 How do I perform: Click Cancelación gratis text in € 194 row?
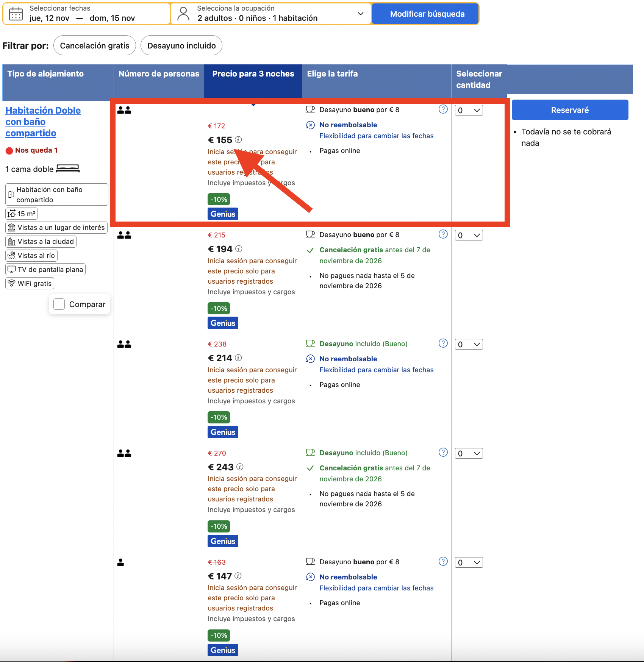coord(351,250)
